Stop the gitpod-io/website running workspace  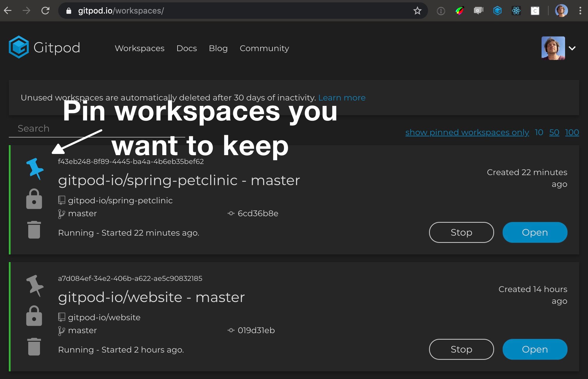461,349
